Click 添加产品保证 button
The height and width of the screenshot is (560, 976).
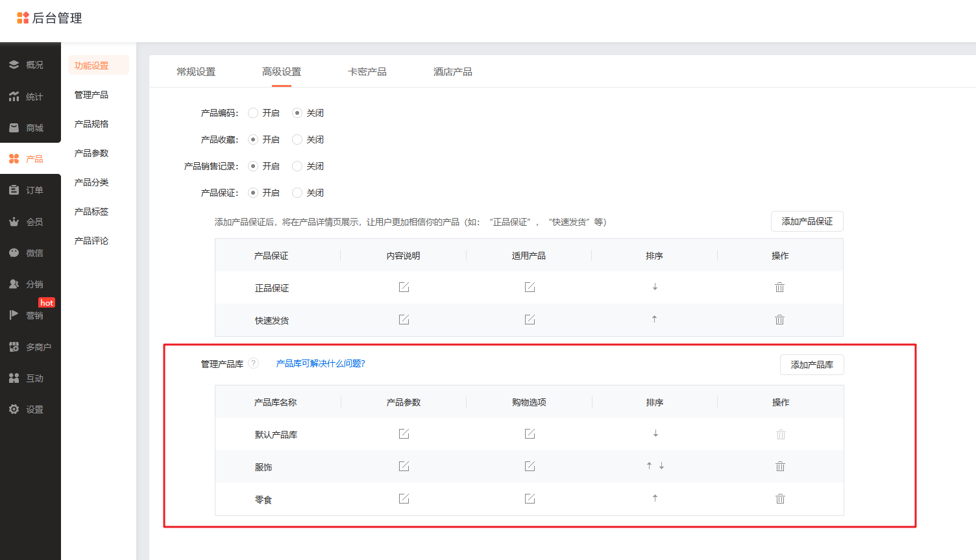tap(807, 221)
